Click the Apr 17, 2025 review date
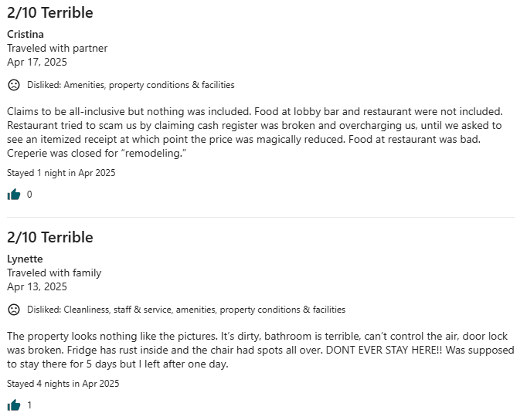The width and height of the screenshot is (527, 420). click(x=37, y=62)
